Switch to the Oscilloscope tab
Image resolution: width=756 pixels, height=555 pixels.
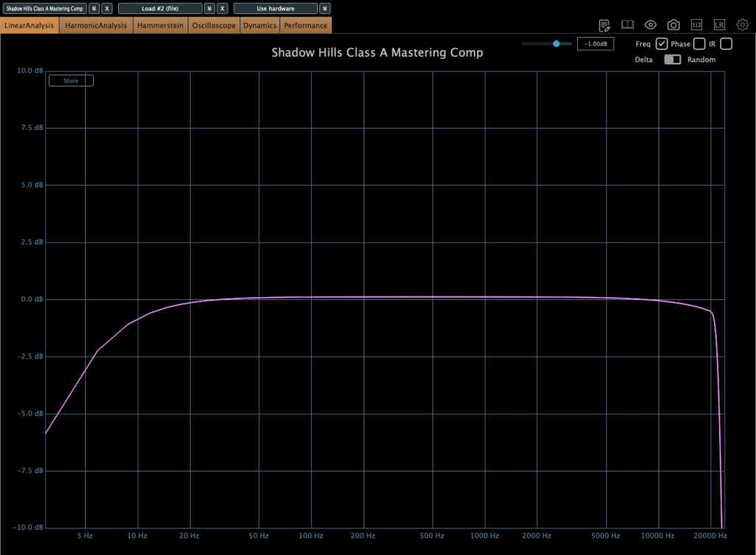tap(214, 25)
